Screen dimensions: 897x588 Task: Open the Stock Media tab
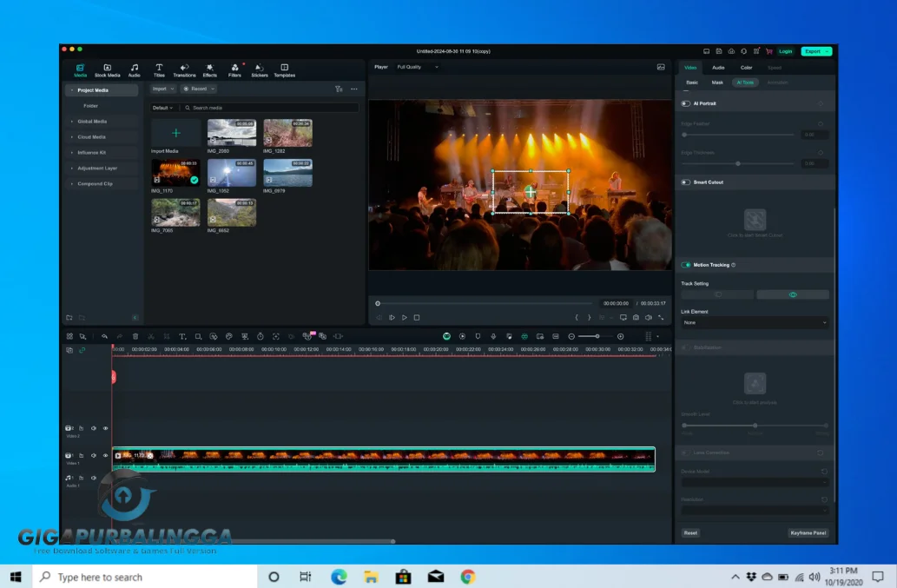[107, 70]
